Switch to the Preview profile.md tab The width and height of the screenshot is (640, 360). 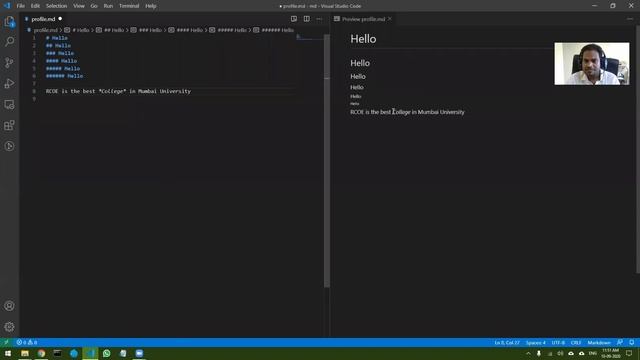363,19
